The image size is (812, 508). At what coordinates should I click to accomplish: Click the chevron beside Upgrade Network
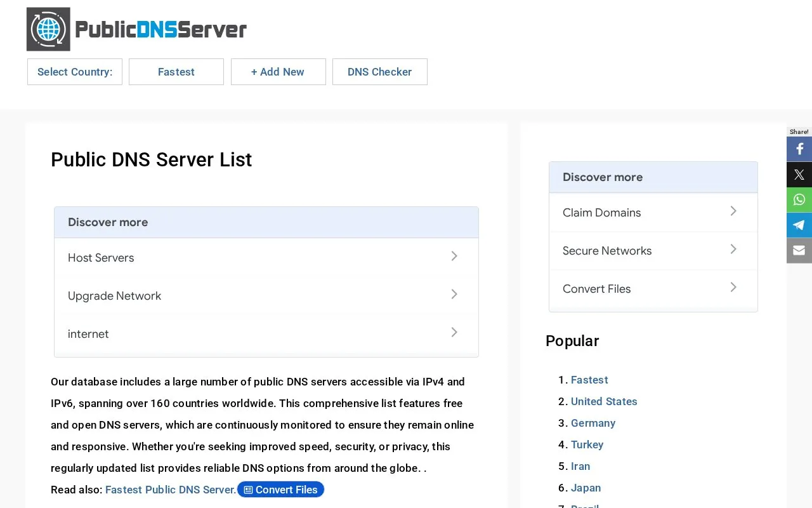pos(454,294)
